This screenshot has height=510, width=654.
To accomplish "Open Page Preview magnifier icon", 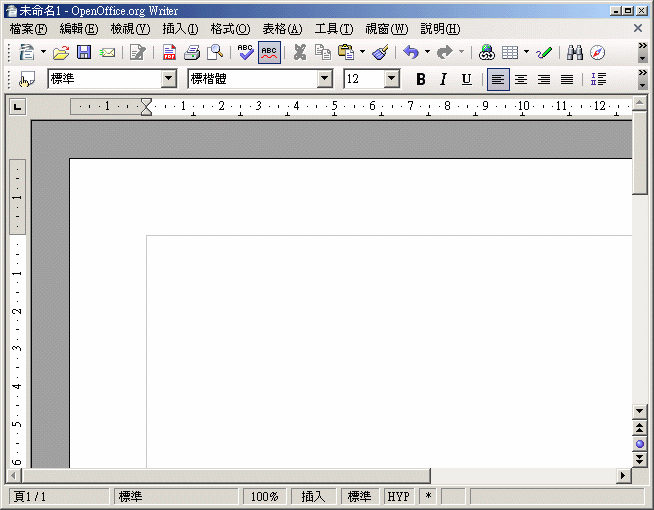I will (x=215, y=53).
